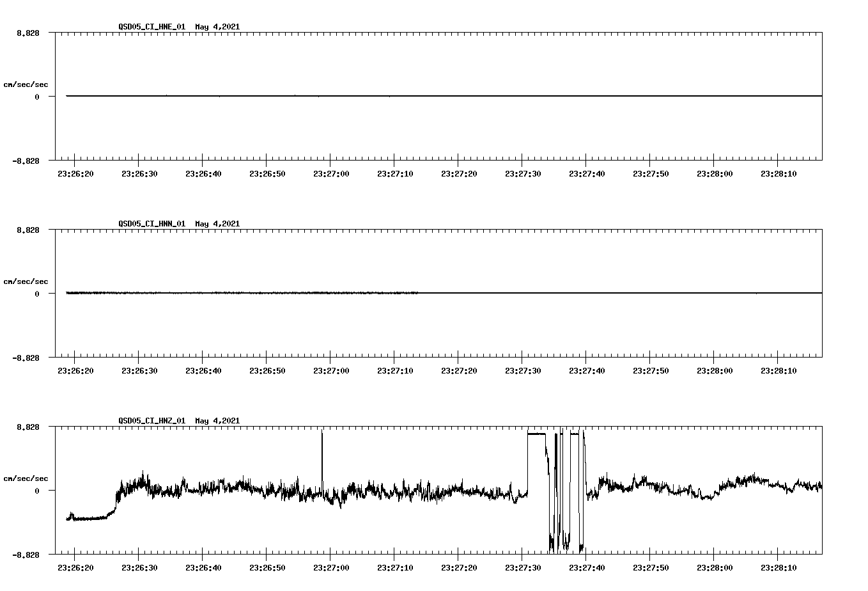Select the cm/sec/sec axis label of top plot
868x591 pixels.
coord(27,84)
